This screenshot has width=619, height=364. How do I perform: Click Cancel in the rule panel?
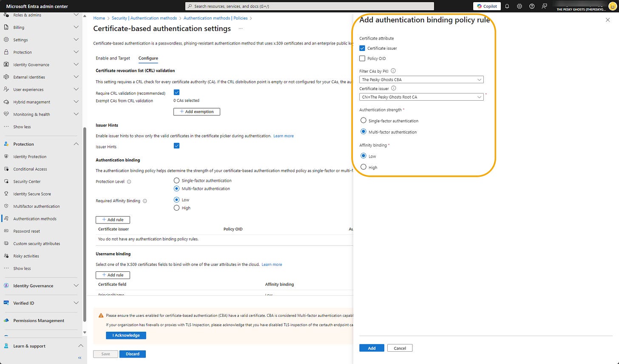[400, 348]
